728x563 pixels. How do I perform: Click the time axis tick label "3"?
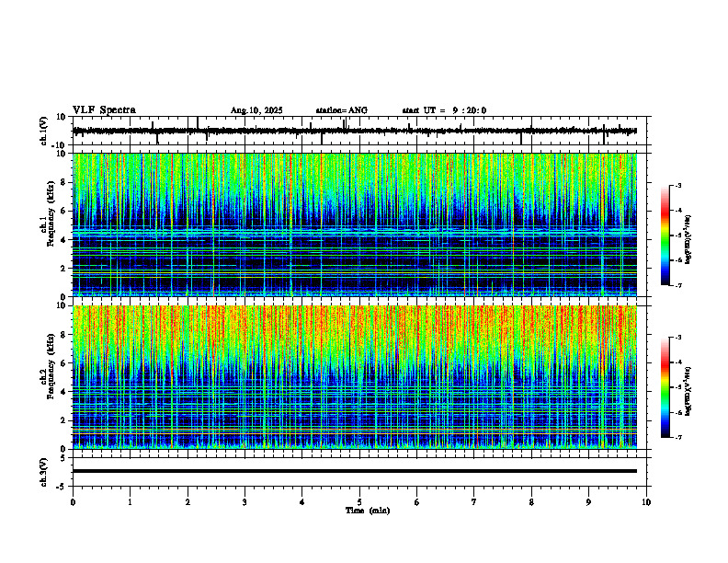(x=245, y=502)
